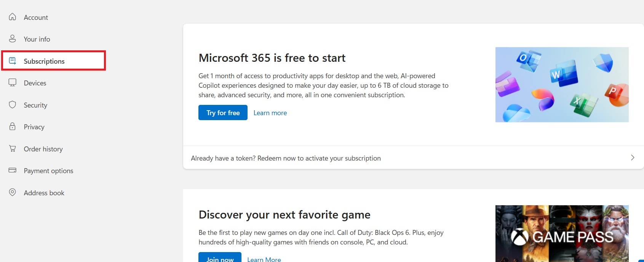The height and width of the screenshot is (262, 644).
Task: Navigate to Privacy settings
Action: coord(34,127)
